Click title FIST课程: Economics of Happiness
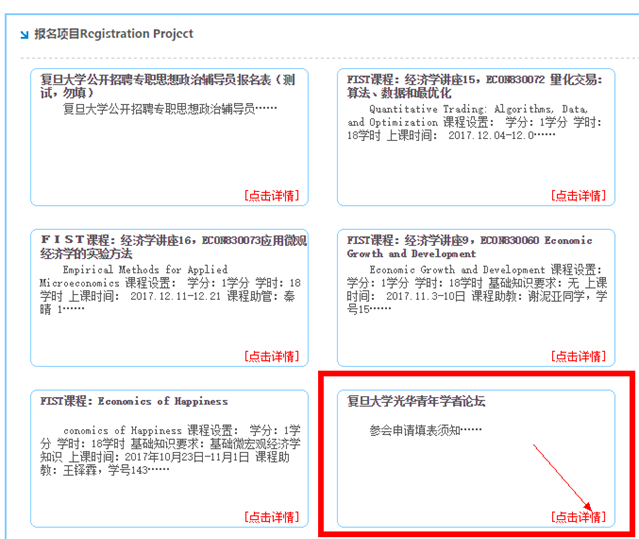639x539 pixels. pos(134,401)
